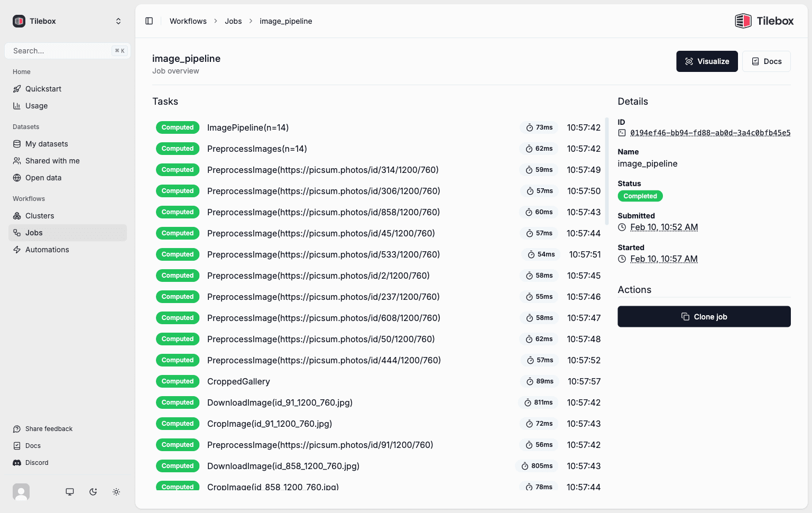
Task: Click the 805ms duration badge
Action: coord(537,466)
